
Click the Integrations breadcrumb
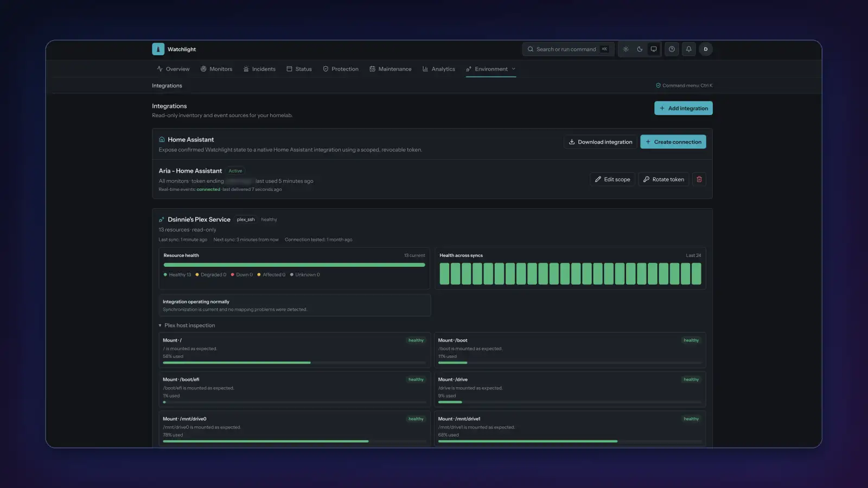tap(167, 86)
